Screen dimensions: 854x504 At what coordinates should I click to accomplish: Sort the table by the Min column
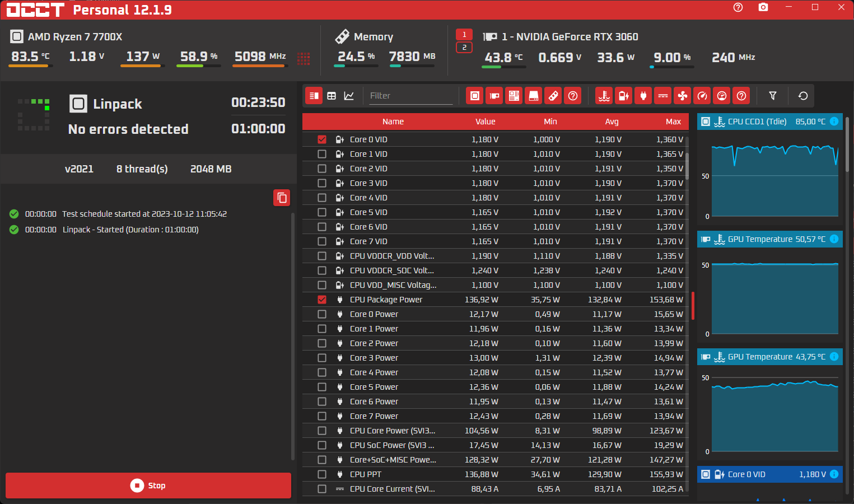pos(550,122)
